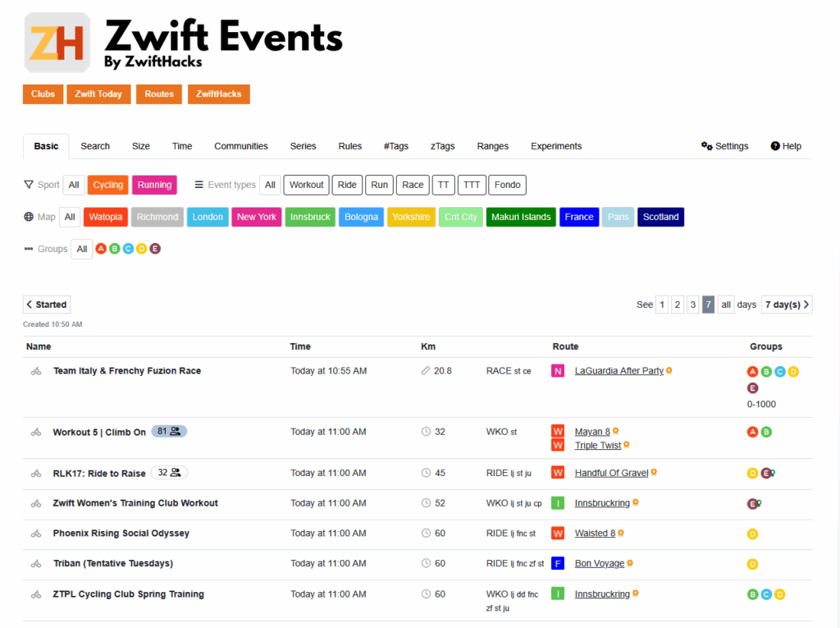
Task: Switch to the Communities tab
Action: pos(241,146)
